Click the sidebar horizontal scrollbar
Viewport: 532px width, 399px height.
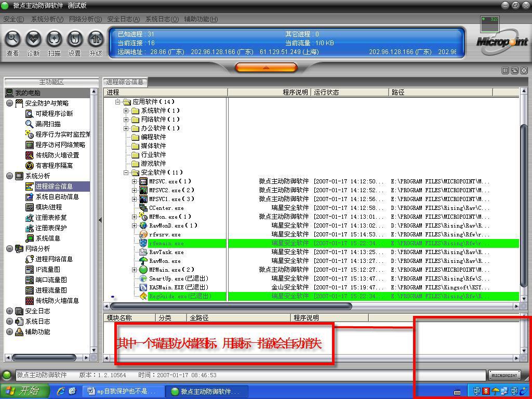pos(44,357)
